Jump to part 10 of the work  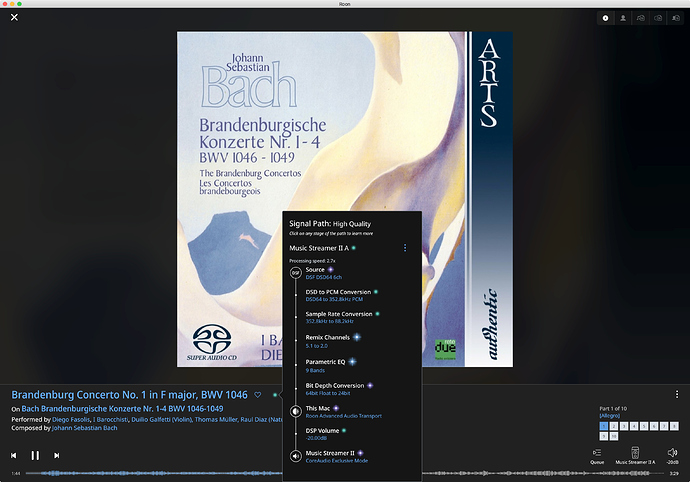613,436
